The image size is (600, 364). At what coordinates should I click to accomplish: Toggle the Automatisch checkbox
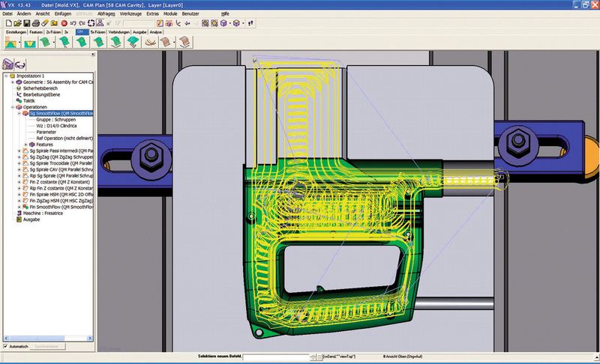click(6, 347)
